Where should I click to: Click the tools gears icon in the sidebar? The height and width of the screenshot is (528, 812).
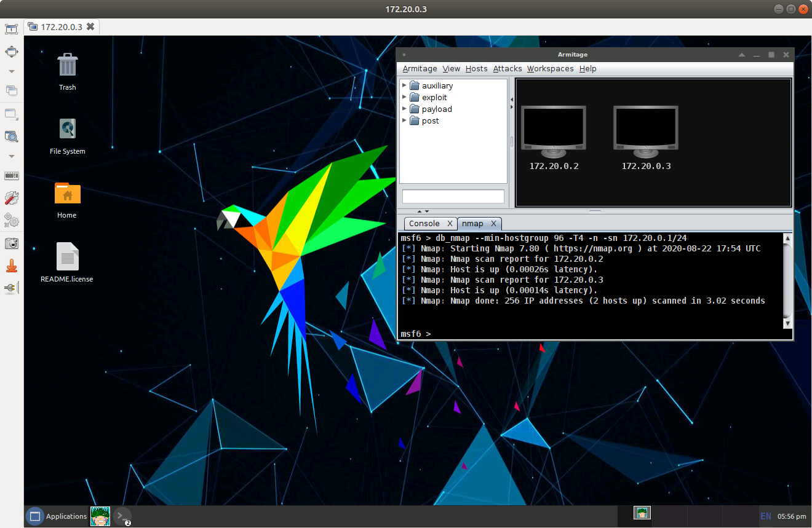[11, 220]
